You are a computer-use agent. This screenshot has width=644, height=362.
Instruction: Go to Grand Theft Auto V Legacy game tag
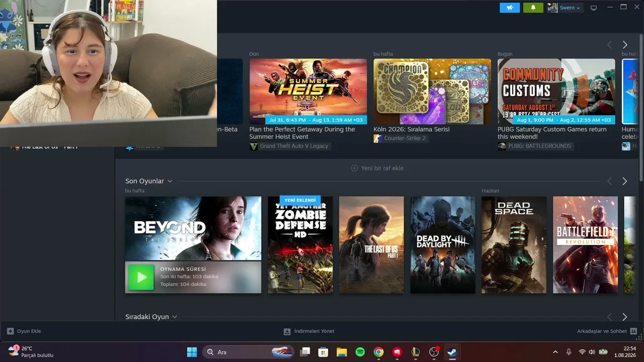pyautogui.click(x=294, y=146)
